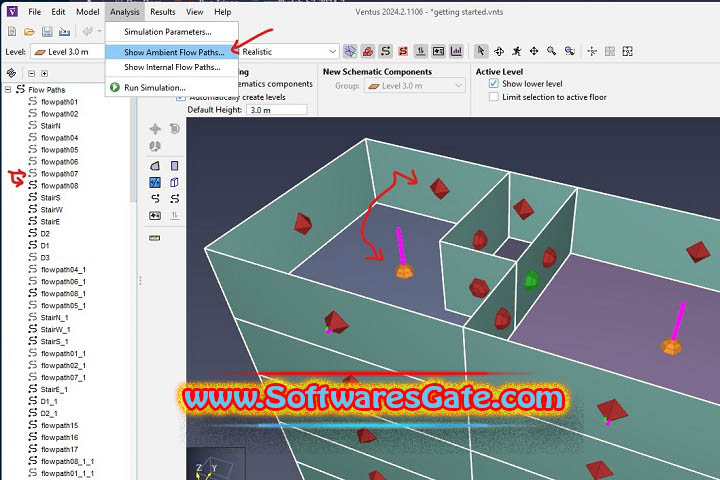Click the undo arrow icon
The image size is (720, 480).
(x=87, y=31)
